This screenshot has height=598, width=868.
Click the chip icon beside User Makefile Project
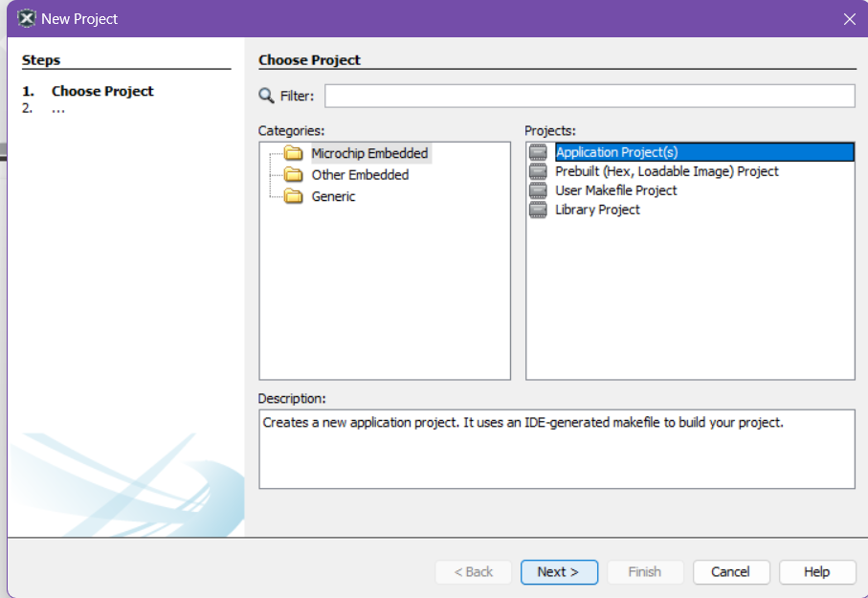[x=539, y=190]
